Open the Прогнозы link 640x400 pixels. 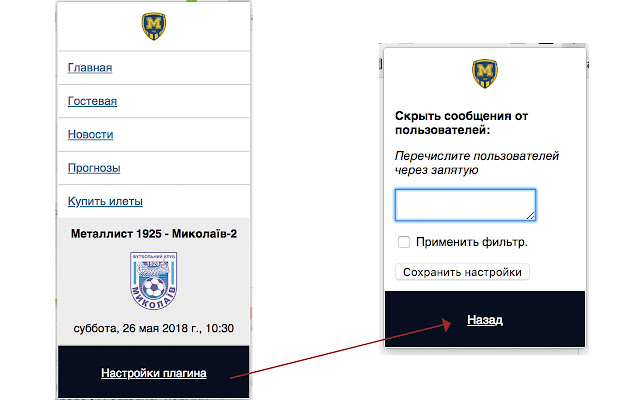94,168
